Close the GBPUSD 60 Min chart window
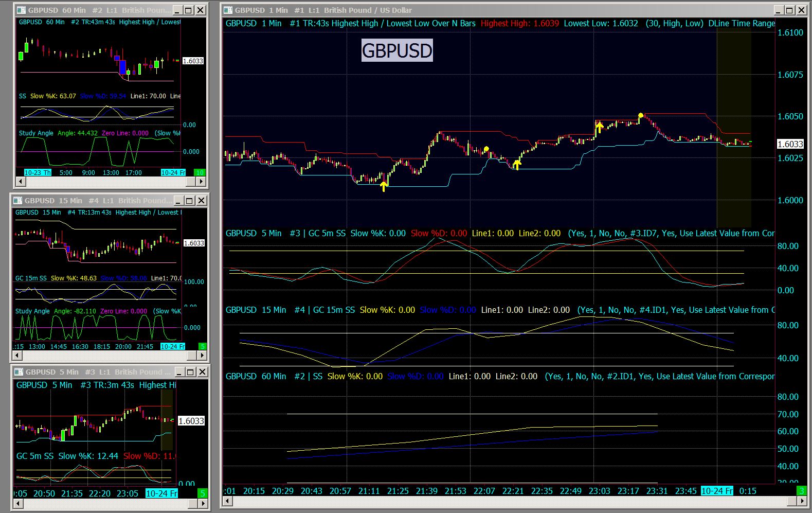The height and width of the screenshot is (513, 812). click(201, 10)
